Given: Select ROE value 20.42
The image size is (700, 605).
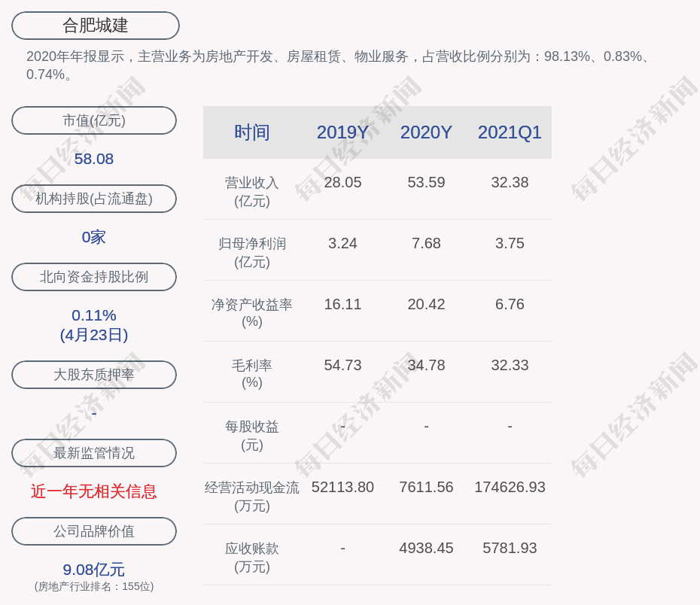Looking at the screenshot, I should click(x=426, y=304).
